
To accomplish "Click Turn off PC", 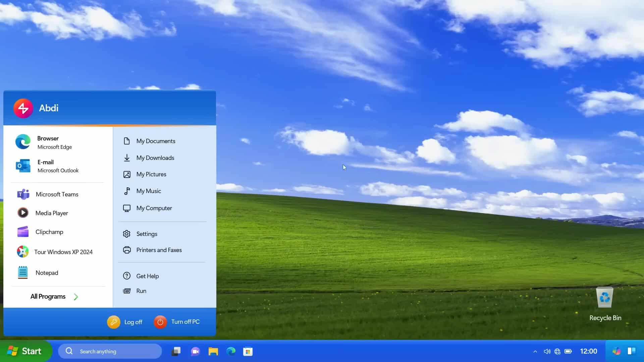I will tap(178, 322).
